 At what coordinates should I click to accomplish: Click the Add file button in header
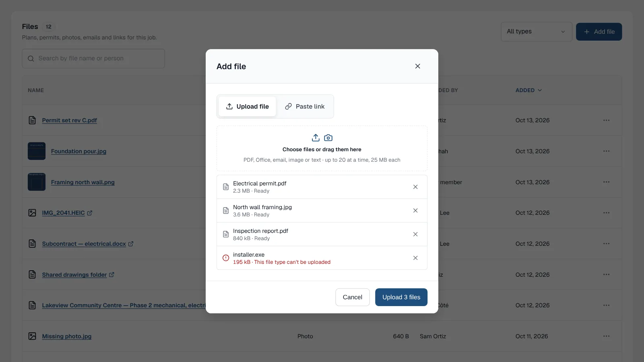pyautogui.click(x=599, y=32)
